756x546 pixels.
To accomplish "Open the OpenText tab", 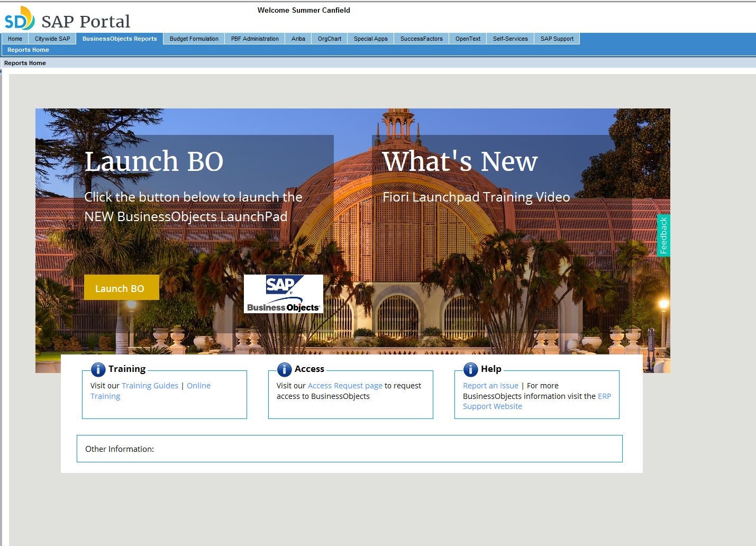I will (468, 39).
